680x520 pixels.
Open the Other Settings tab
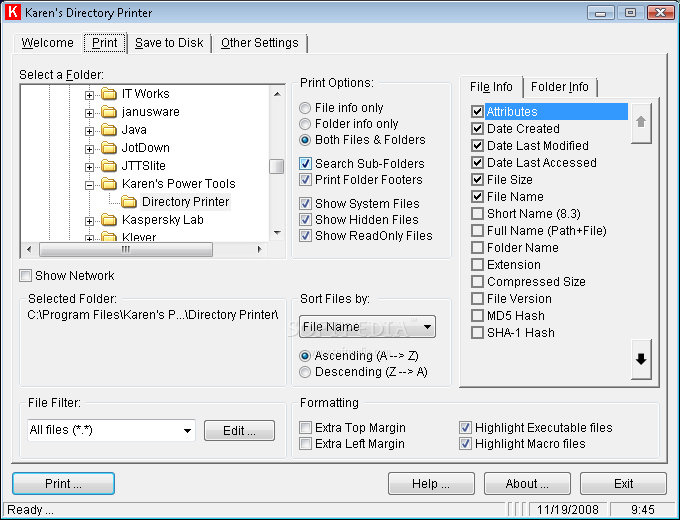tap(260, 43)
